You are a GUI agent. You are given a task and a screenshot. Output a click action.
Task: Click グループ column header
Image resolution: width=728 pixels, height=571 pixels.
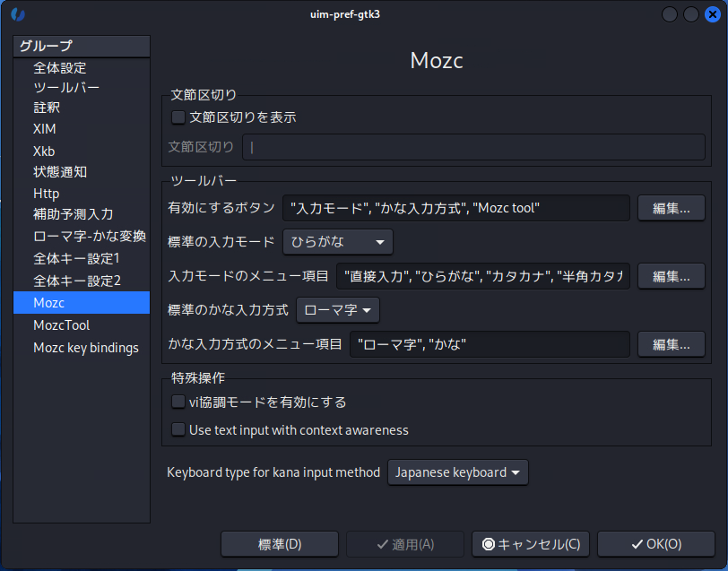coord(82,46)
